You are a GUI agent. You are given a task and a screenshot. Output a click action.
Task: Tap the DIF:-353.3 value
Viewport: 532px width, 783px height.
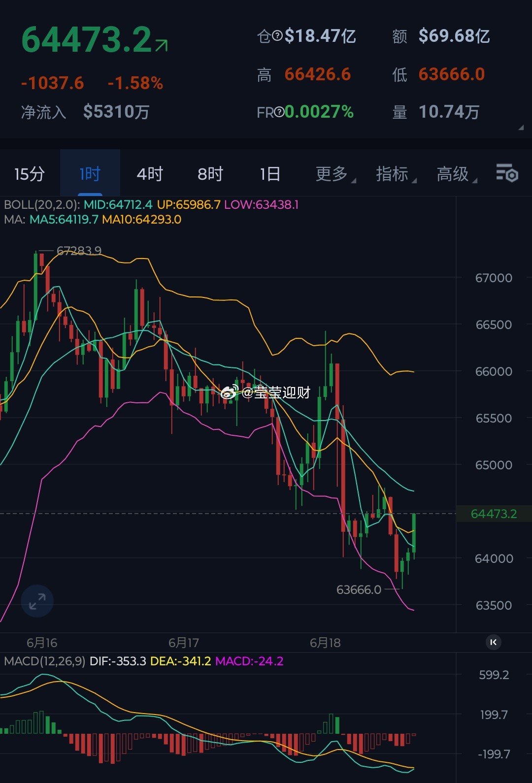point(118,661)
